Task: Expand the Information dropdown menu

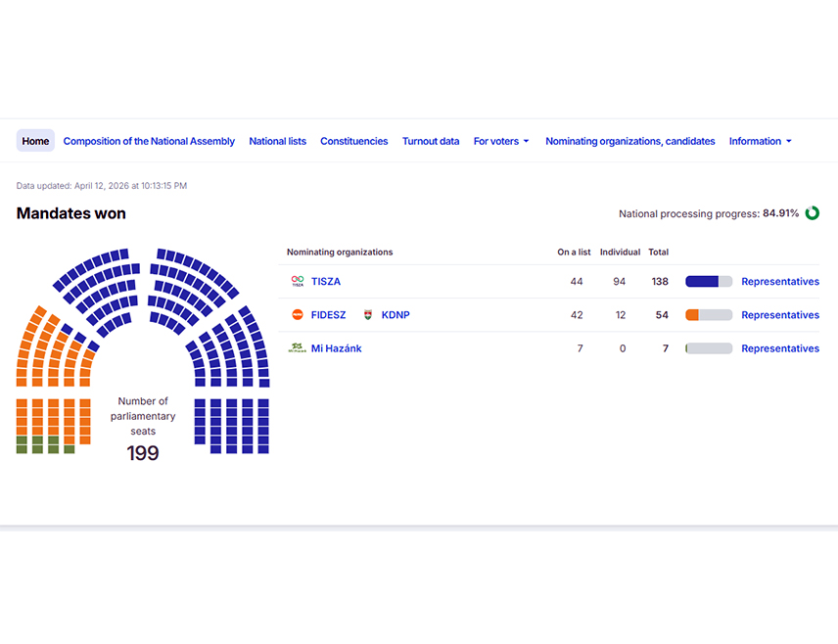Action: (760, 141)
